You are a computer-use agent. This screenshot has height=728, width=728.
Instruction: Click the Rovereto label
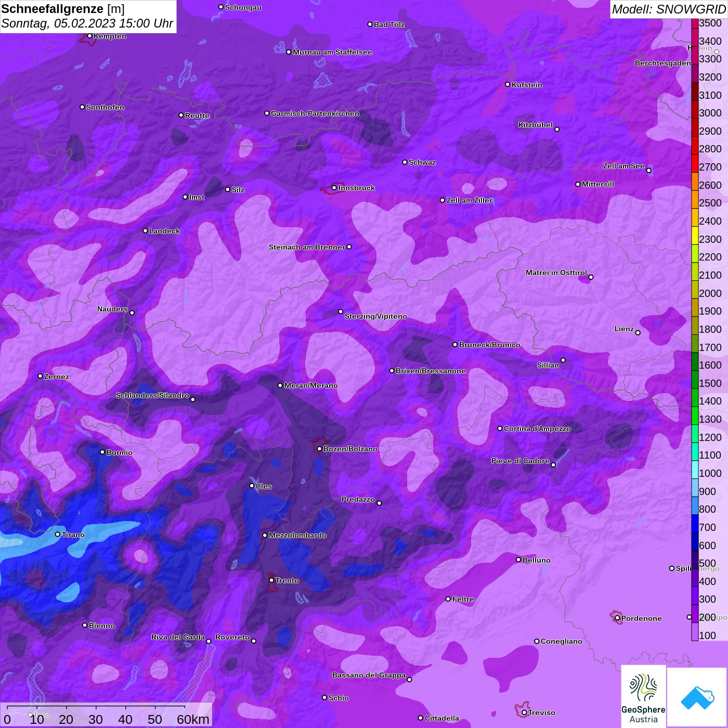point(232,637)
